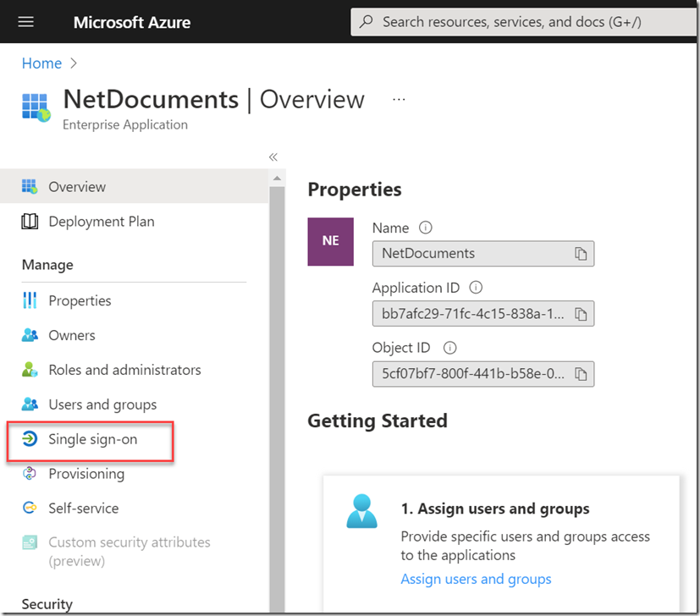Click '1. Assign users and groups' title
The image size is (700, 616).
[x=495, y=509]
